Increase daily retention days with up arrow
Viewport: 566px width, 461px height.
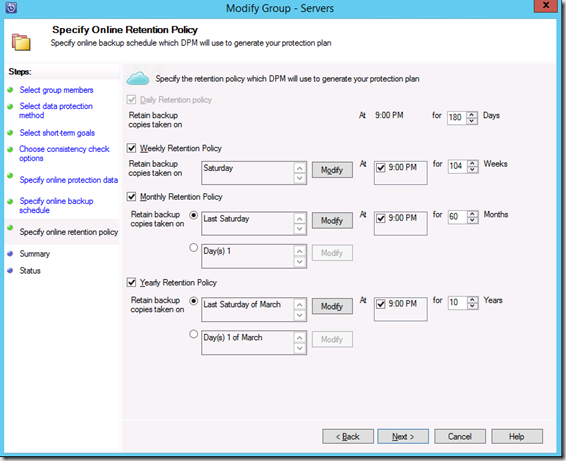(x=472, y=114)
